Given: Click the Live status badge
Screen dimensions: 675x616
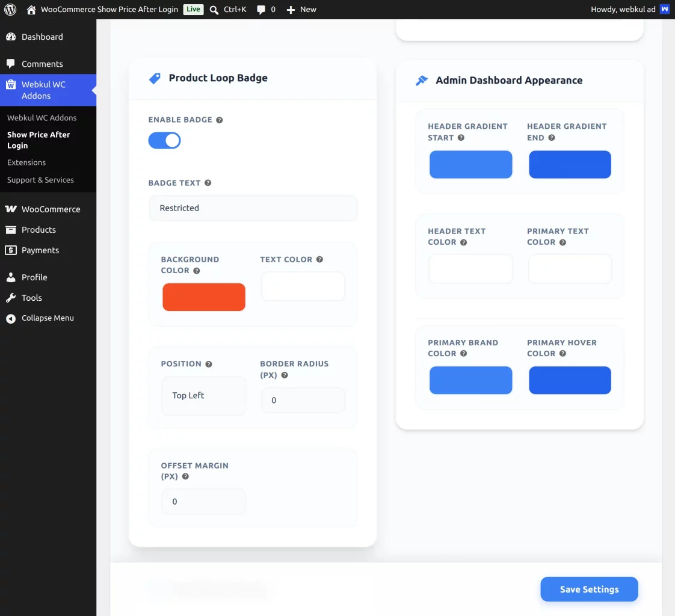Looking at the screenshot, I should tap(193, 9).
